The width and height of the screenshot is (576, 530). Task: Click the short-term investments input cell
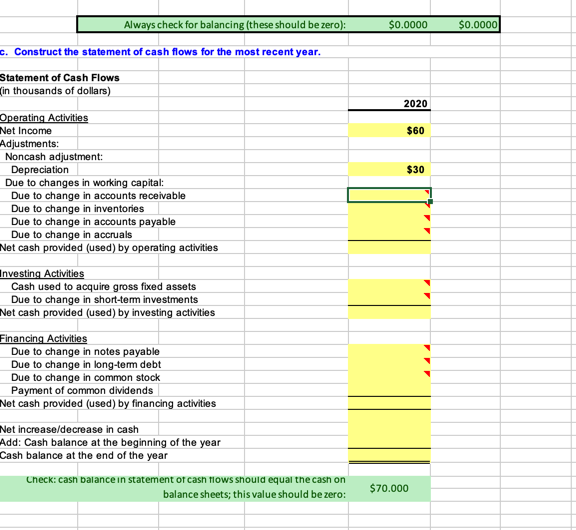pos(389,299)
